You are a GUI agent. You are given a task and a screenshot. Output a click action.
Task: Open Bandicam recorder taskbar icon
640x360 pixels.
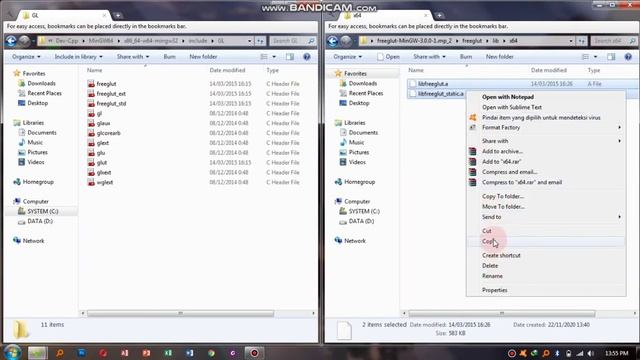[x=254, y=353]
